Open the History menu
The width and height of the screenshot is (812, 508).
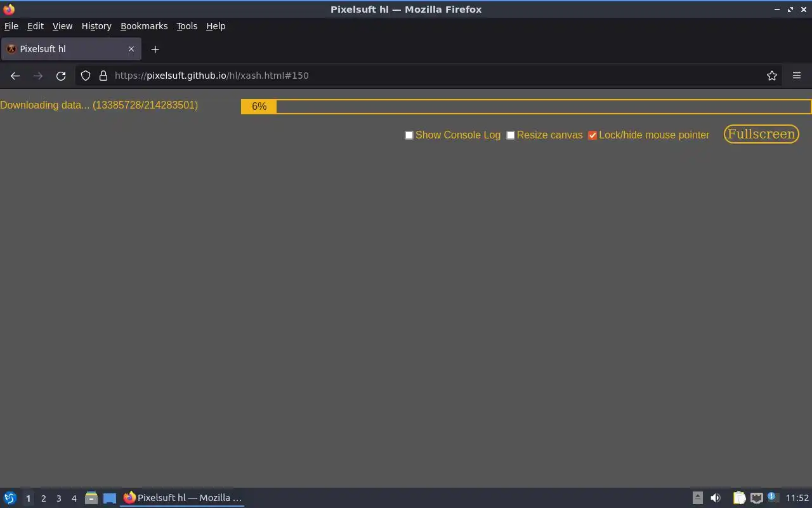click(96, 26)
